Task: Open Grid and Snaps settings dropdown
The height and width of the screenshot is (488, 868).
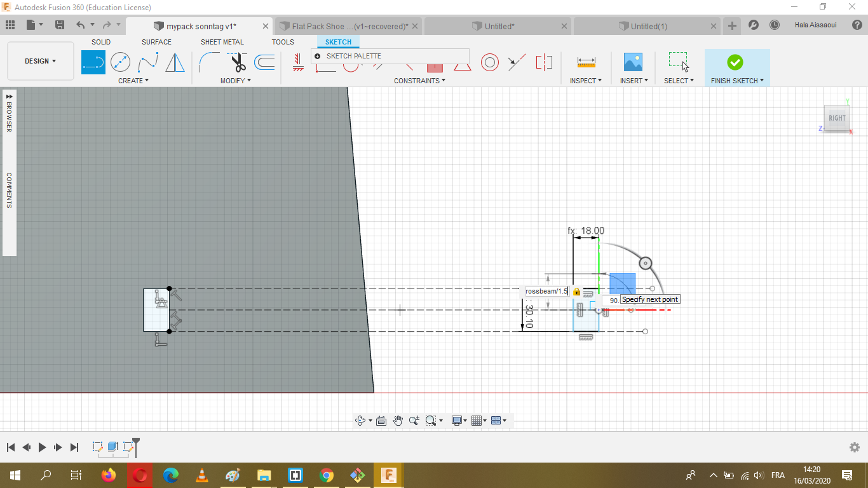Action: [x=478, y=421]
